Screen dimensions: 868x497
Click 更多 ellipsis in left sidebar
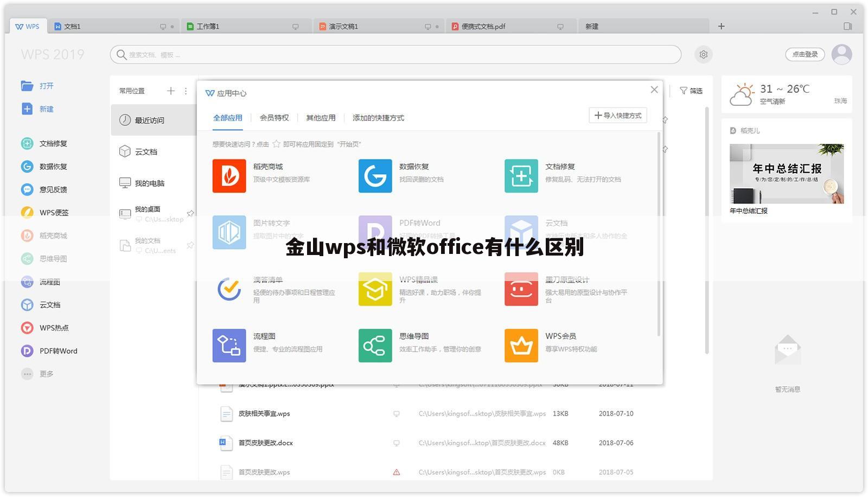[x=27, y=374]
